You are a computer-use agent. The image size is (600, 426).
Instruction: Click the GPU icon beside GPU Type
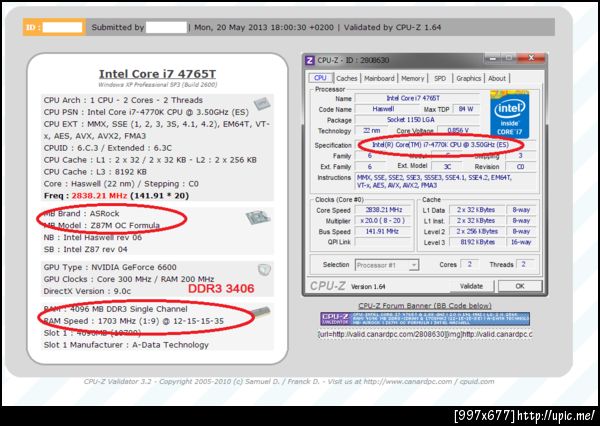[264, 270]
